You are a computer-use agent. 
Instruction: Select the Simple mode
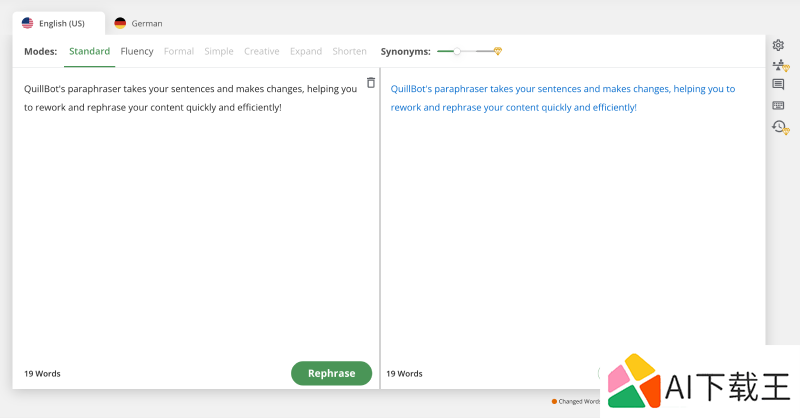pos(219,51)
